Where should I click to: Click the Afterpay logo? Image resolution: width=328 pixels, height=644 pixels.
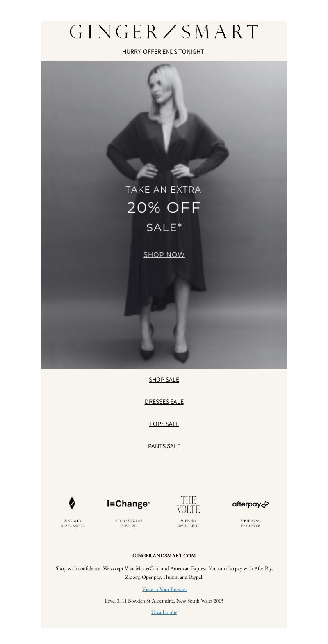click(x=251, y=504)
